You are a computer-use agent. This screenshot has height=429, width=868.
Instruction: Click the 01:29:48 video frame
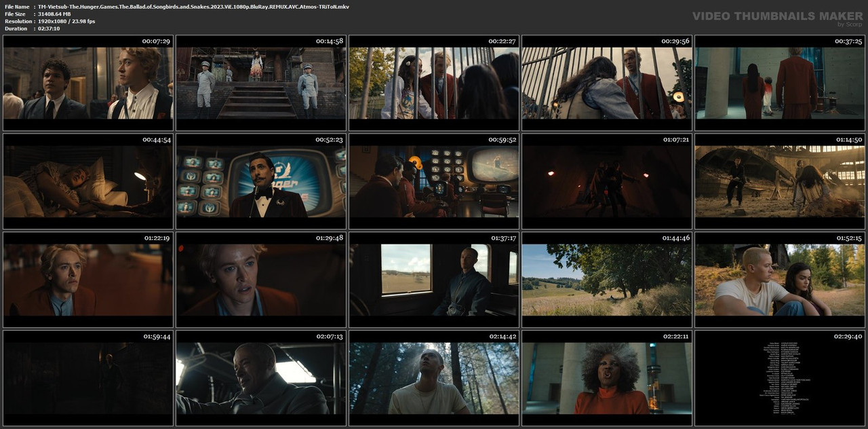point(261,280)
